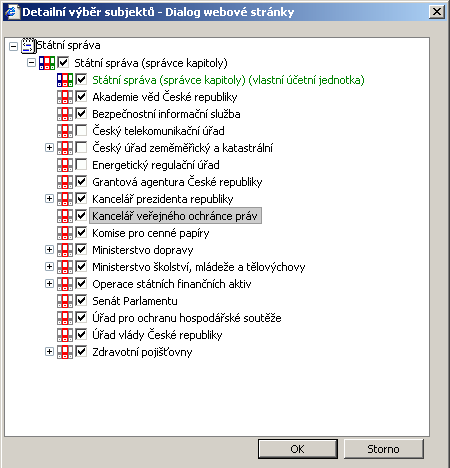450x468 pixels.
Task: Click icon next to Energetický regulační úřad
Action: pyautogui.click(x=65, y=165)
